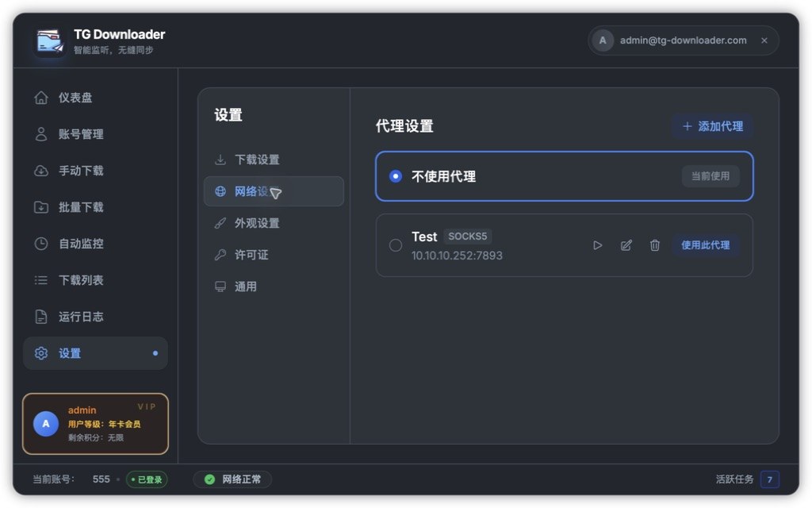Click the admin username on the VIP card

click(82, 410)
